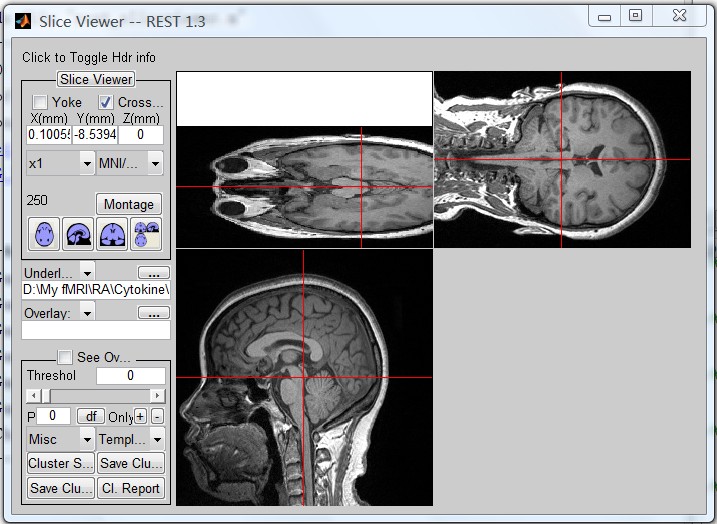This screenshot has height=524, width=717.
Task: Click the threshold slider left arrow
Action: coord(33,396)
